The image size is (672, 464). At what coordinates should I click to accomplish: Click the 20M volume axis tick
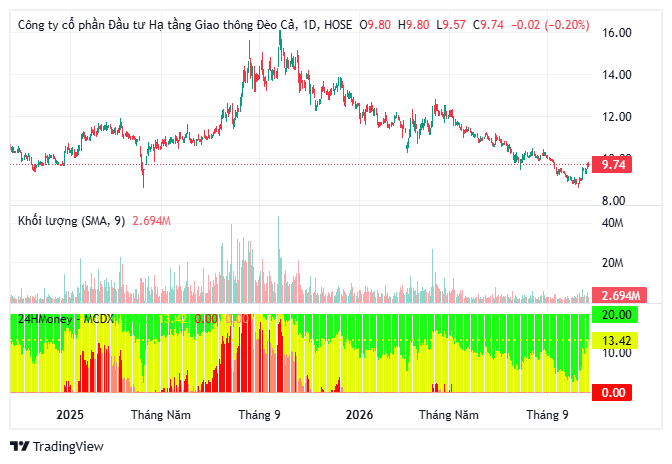pyautogui.click(x=613, y=263)
